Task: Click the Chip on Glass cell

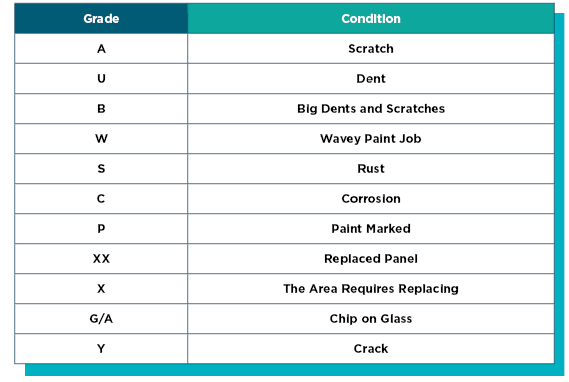Action: [371, 319]
